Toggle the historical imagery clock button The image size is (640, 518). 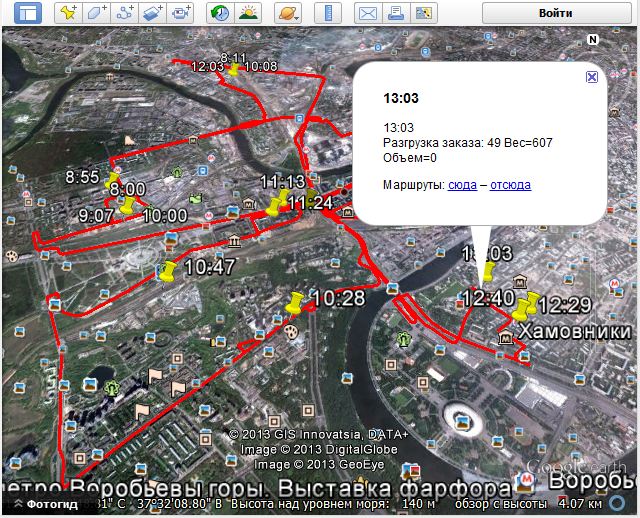click(x=220, y=13)
